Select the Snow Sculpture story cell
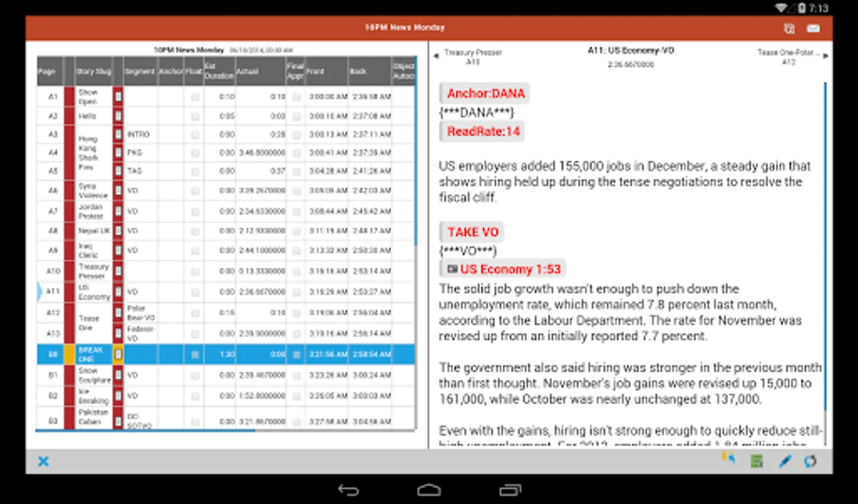 pos(94,375)
